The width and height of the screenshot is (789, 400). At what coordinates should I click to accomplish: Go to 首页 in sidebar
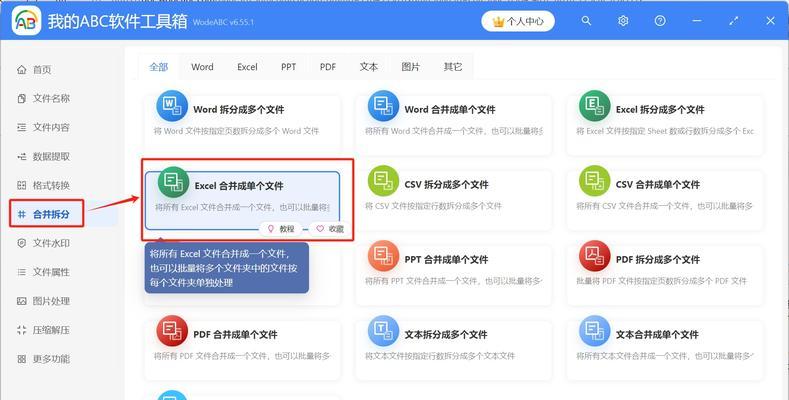(x=42, y=70)
